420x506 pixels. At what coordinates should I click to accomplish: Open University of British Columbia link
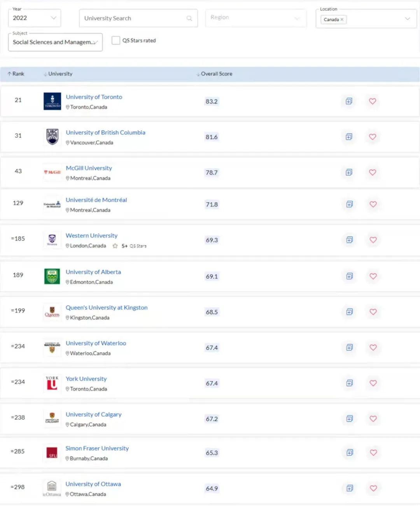(x=105, y=133)
